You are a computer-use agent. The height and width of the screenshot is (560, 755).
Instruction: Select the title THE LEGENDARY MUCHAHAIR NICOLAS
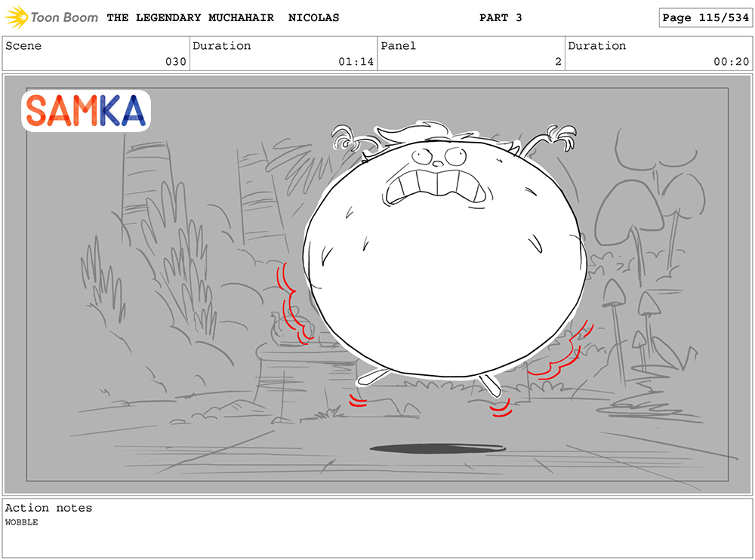point(223,18)
